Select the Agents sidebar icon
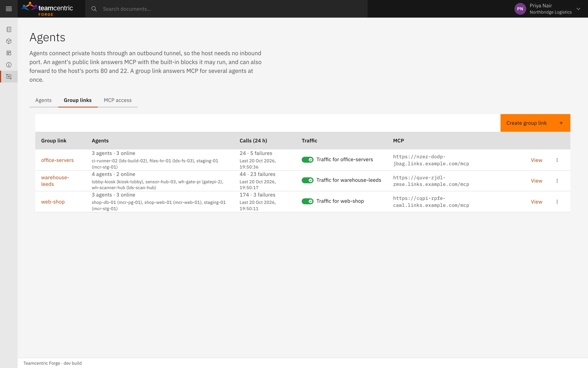 click(9, 77)
